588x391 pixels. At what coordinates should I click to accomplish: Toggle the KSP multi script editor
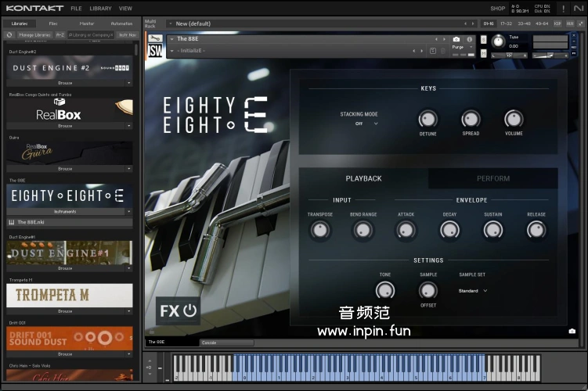click(557, 23)
